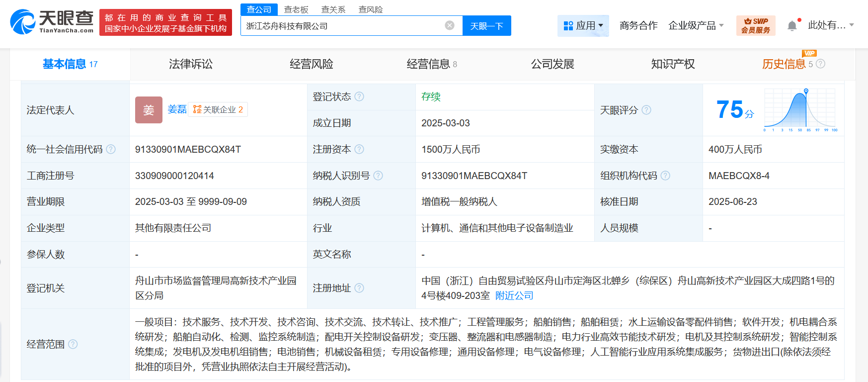Switch to the 查风险 search tab
Viewport: 868px width, 382px height.
click(x=371, y=9)
